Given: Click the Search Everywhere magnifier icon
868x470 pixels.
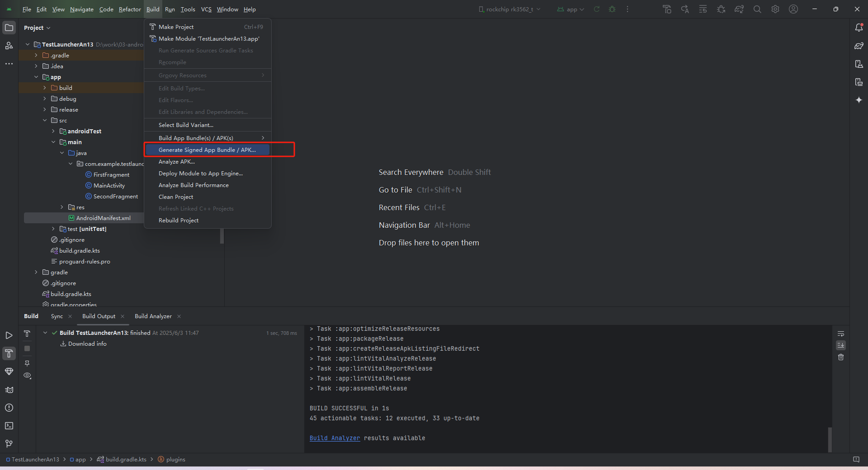Looking at the screenshot, I should pyautogui.click(x=757, y=9).
